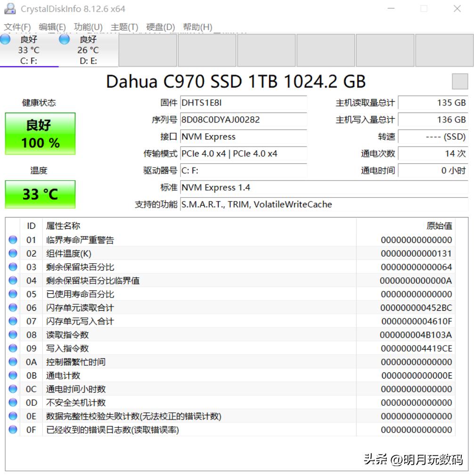This screenshot has height=476, width=474.
Task: Click the status indicator for 组件温度(K)
Action: coord(12,253)
